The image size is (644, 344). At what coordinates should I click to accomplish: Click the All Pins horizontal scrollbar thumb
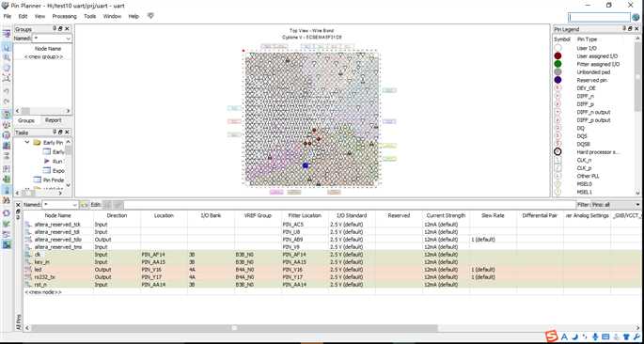(x=234, y=328)
